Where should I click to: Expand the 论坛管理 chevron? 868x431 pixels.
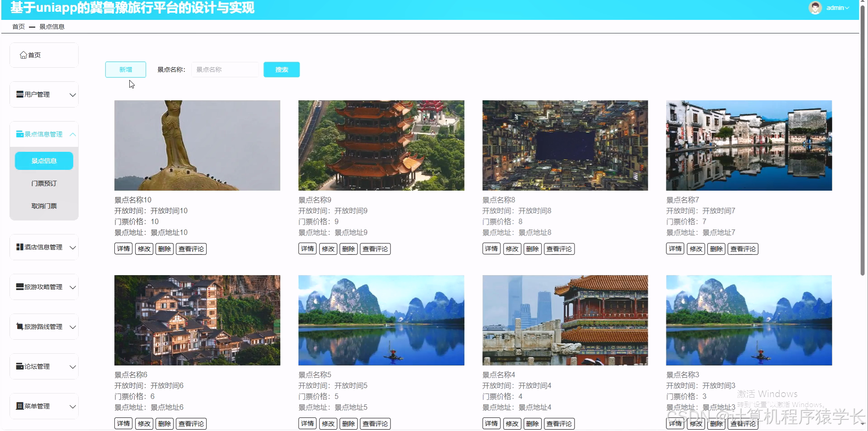click(x=73, y=367)
